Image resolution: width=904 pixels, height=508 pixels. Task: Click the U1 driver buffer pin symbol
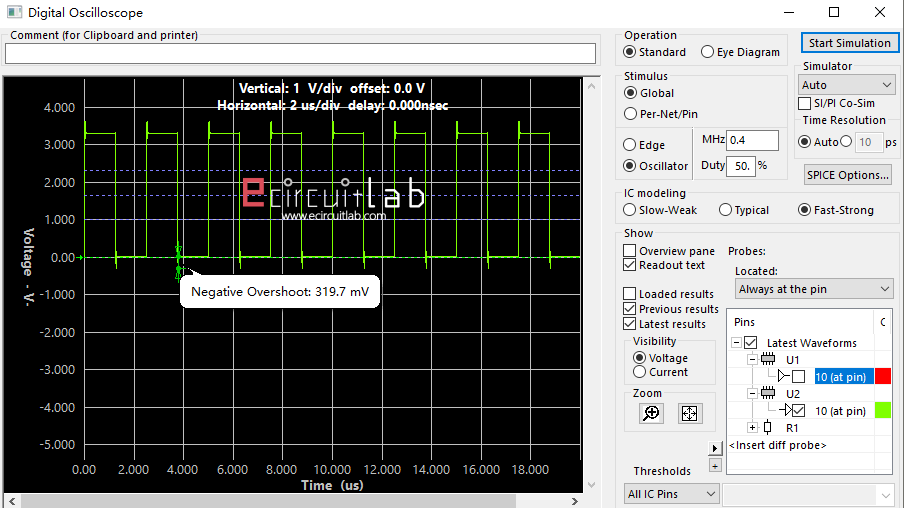pyautogui.click(x=783, y=377)
